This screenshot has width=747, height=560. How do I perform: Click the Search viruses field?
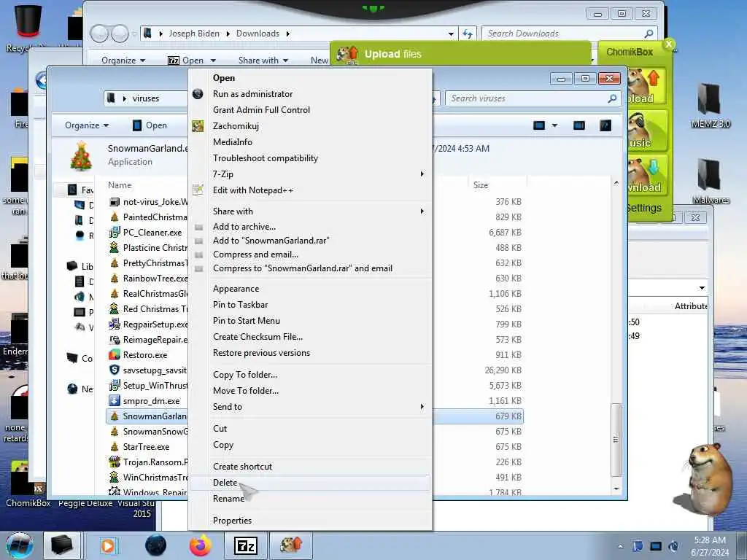(533, 98)
